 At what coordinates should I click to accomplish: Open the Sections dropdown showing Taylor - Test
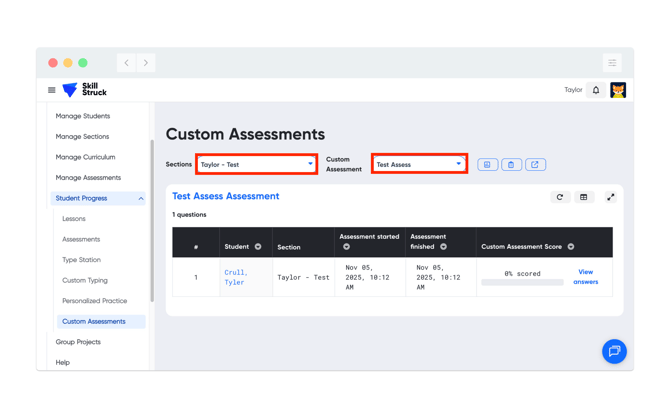pyautogui.click(x=256, y=164)
